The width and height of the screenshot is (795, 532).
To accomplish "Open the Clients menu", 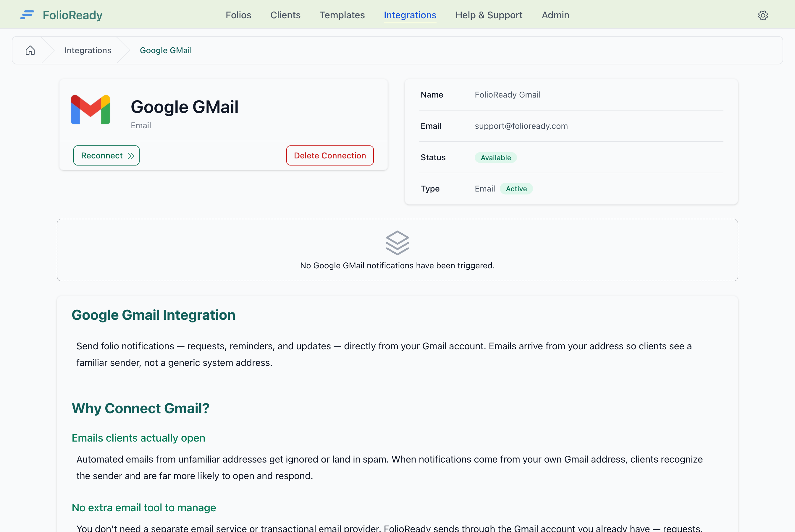I will (x=285, y=15).
